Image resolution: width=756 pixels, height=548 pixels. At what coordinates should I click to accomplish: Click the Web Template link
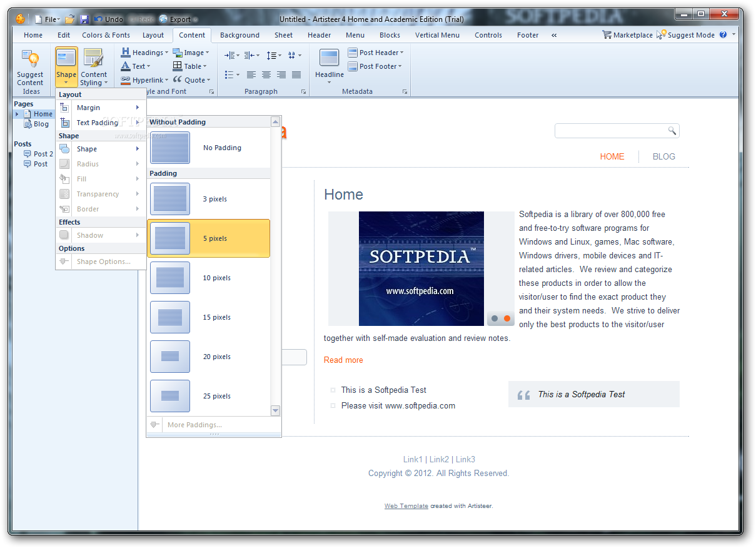[406, 506]
